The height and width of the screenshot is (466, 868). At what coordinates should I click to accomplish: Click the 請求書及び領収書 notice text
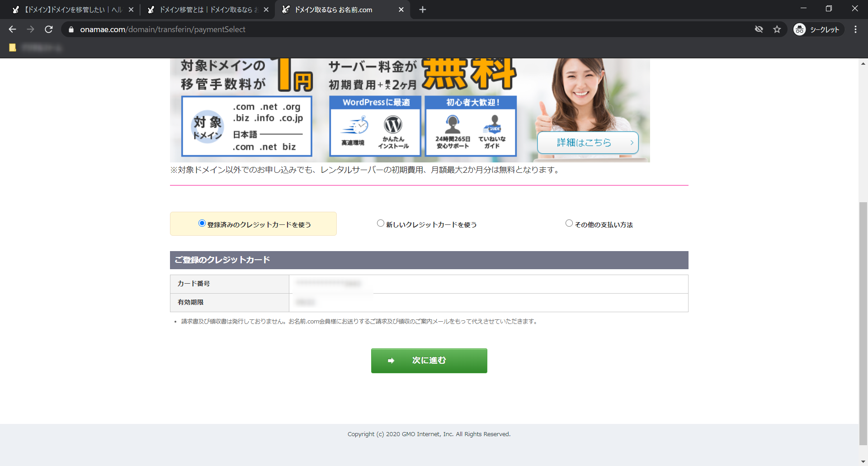(359, 322)
